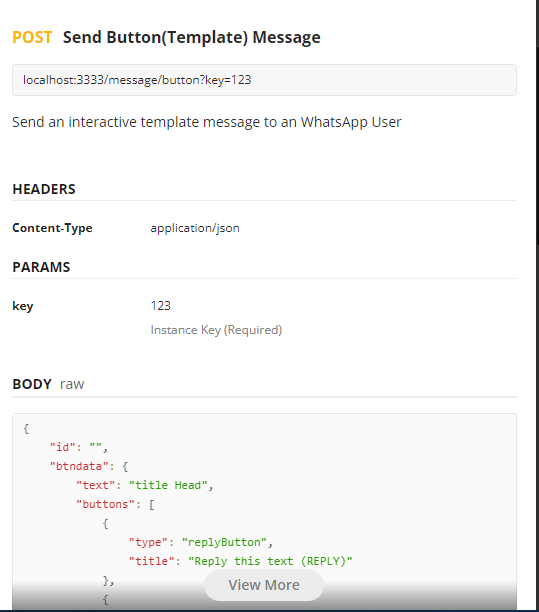Click the "id": "" line in the JSON body
Screen dimensions: 539x612
(x=79, y=447)
